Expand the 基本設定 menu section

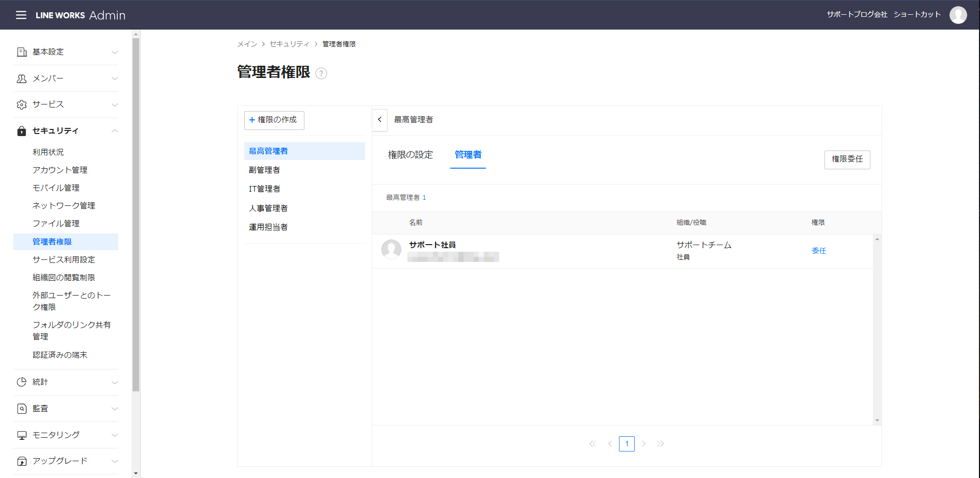pos(66,52)
